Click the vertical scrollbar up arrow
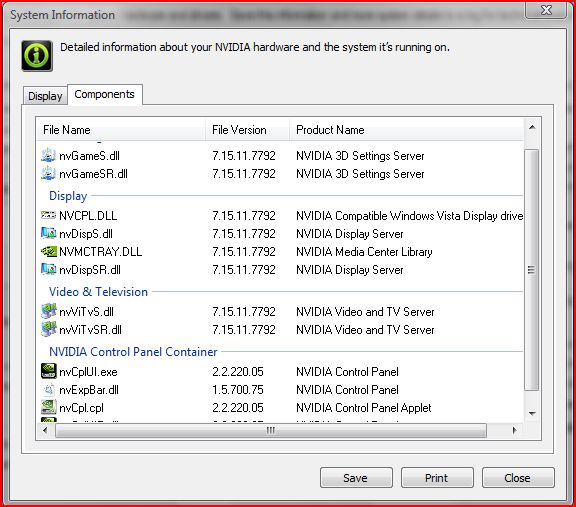Viewport: 576px width, 507px height. (532, 127)
